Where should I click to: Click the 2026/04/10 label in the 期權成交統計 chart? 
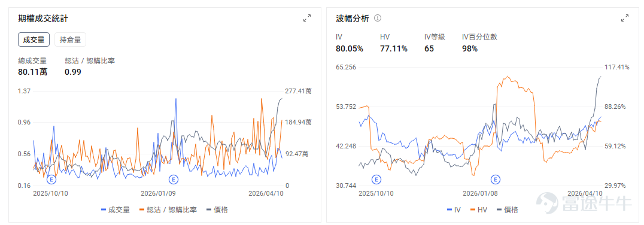(x=266, y=193)
